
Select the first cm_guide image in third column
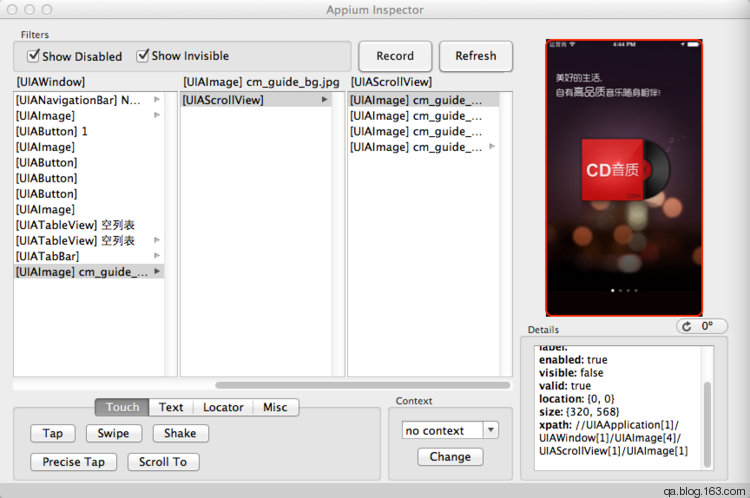coord(423,100)
